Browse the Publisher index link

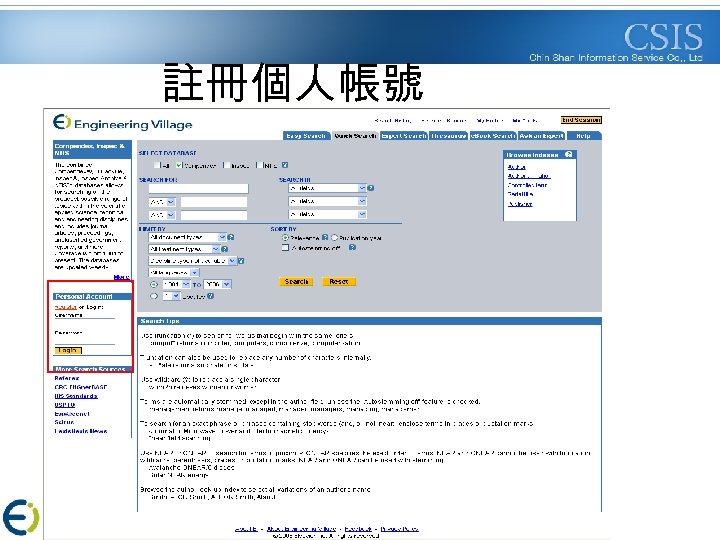click(520, 204)
